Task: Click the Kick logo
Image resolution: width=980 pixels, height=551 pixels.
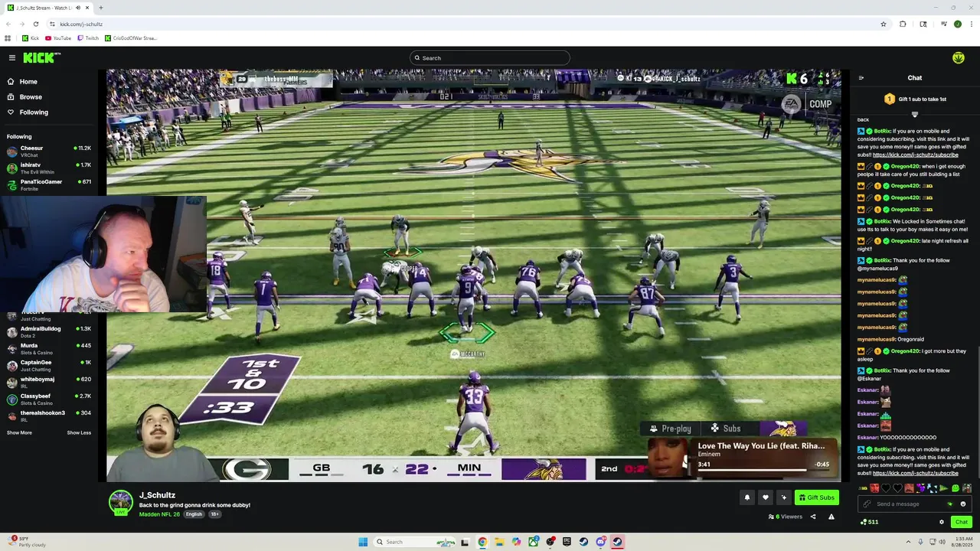Action: 41,57
